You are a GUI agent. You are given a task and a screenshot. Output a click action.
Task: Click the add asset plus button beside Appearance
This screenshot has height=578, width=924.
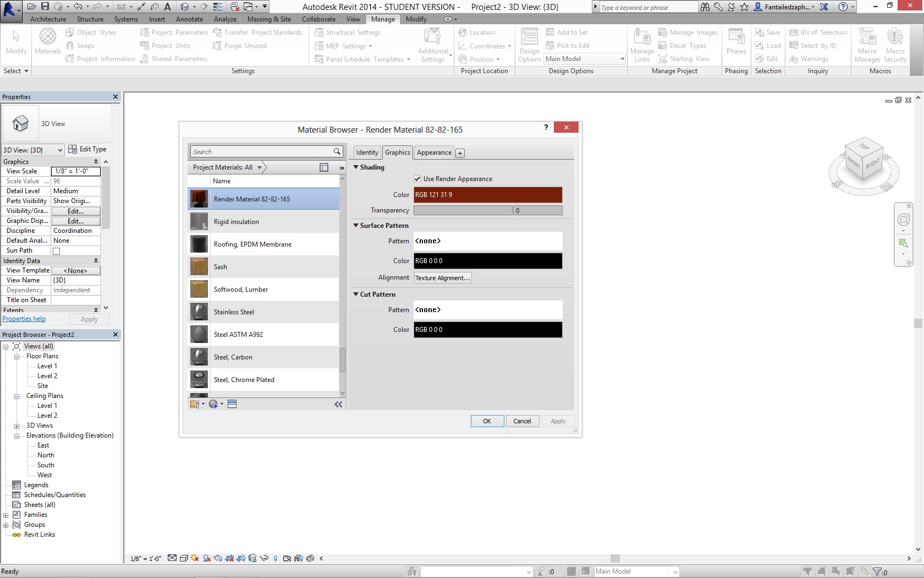pyautogui.click(x=460, y=153)
